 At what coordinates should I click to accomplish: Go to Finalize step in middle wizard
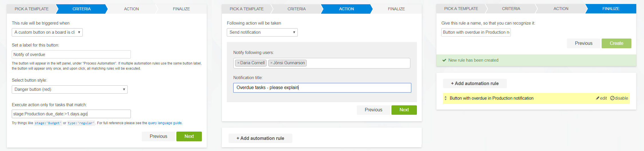(396, 9)
